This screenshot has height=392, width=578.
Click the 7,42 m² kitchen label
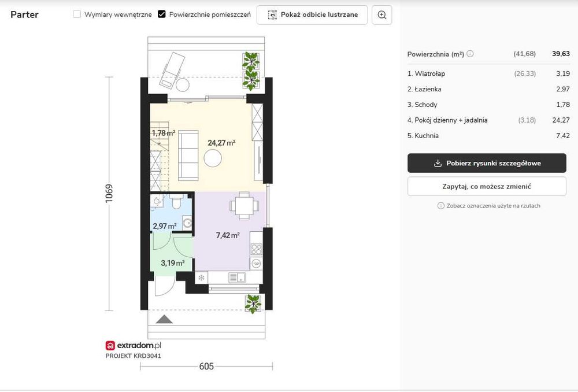point(228,235)
